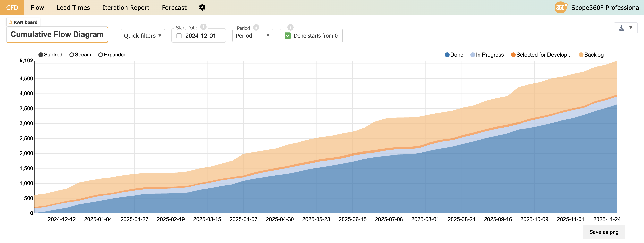Screen dimensions: 644x243
Task: Click the Scope360 orange logo icon
Action: click(x=561, y=7)
